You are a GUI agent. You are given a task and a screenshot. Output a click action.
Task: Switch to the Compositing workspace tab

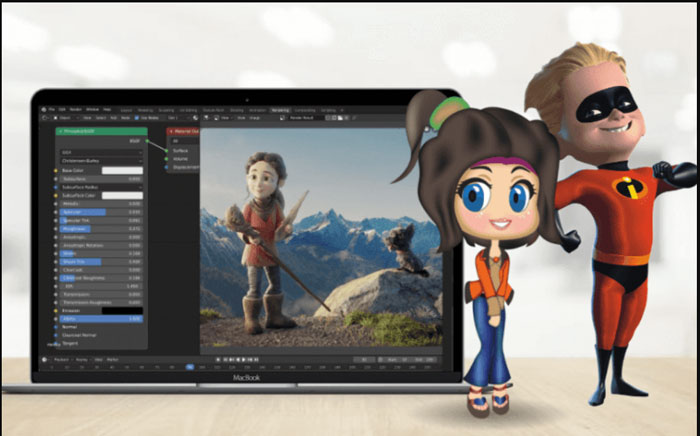[305, 110]
